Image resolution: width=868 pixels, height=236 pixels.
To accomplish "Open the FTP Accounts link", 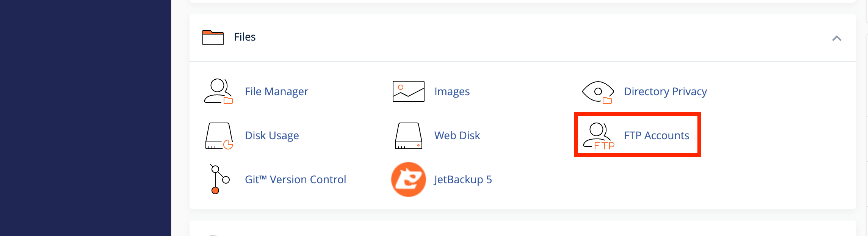I will tap(657, 135).
